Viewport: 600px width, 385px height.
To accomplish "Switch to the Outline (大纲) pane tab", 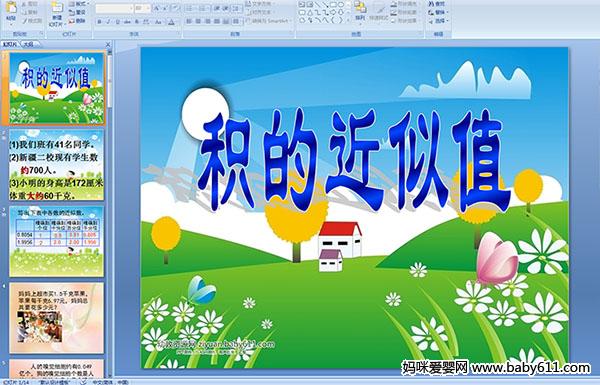I will 28,44.
